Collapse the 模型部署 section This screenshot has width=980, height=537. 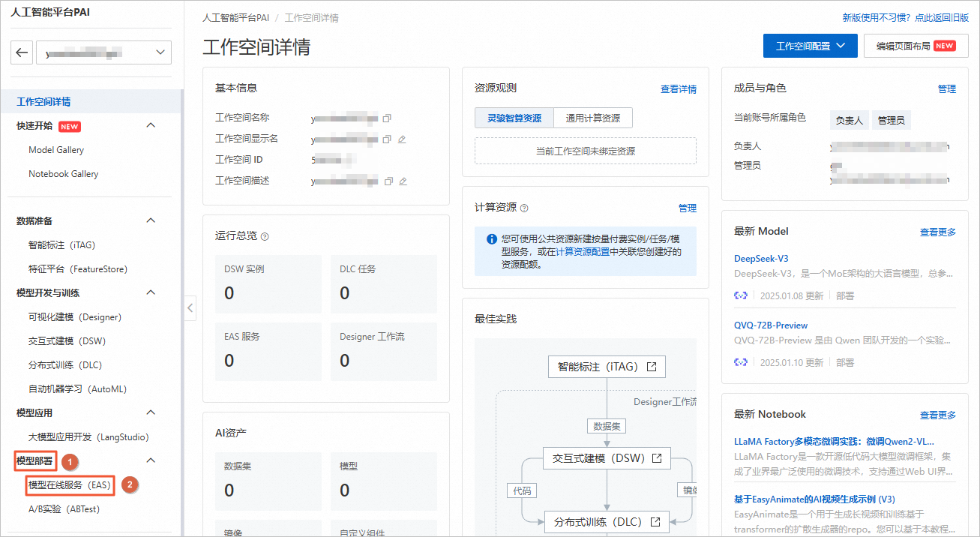pos(151,460)
